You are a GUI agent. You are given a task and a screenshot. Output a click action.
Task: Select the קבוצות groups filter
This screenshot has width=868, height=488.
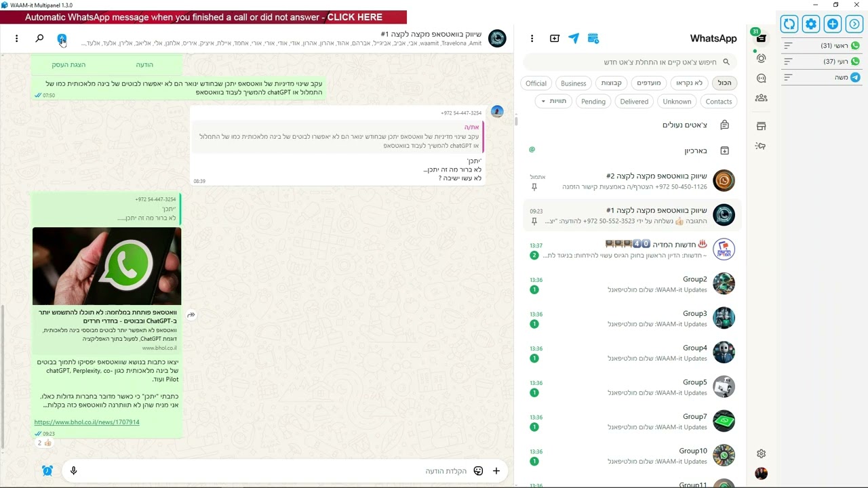pyautogui.click(x=611, y=83)
